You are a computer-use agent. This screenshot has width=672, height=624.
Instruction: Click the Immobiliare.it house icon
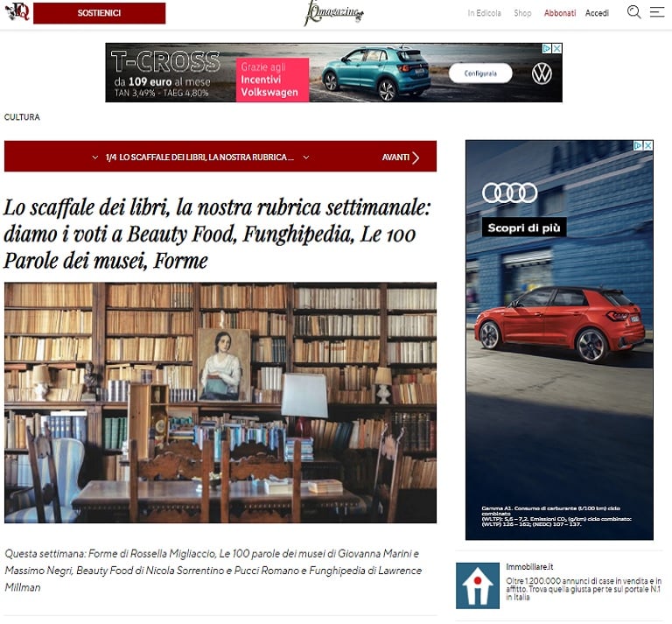pyautogui.click(x=478, y=585)
